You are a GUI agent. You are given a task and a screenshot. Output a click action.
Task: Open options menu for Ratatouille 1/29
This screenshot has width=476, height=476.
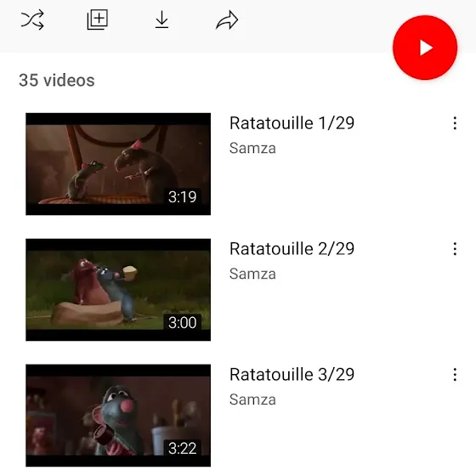[455, 123]
